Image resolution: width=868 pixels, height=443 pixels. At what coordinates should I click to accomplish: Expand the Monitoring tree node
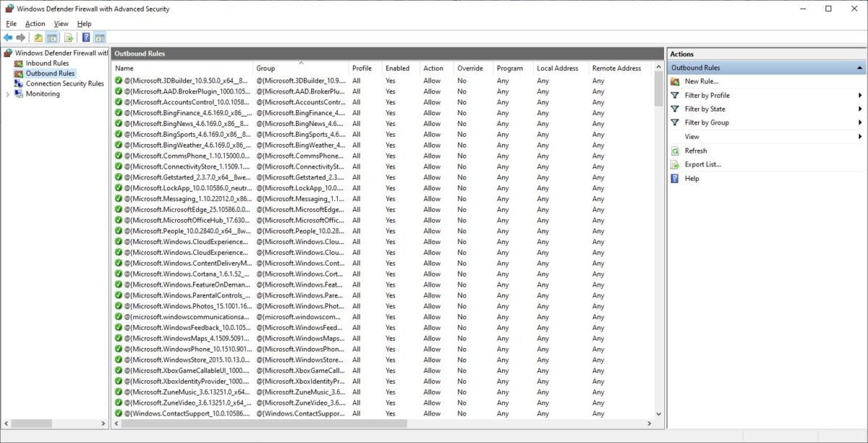(x=7, y=93)
